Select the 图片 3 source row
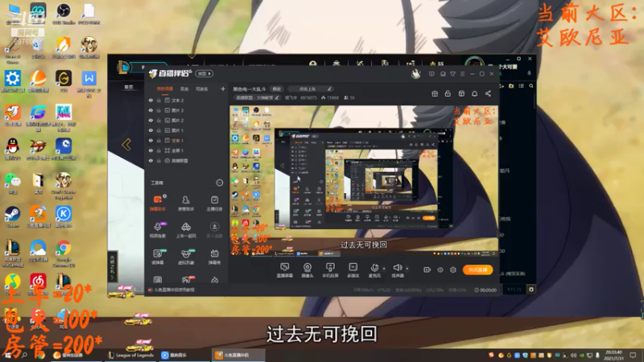644x362 pixels. coord(187,110)
